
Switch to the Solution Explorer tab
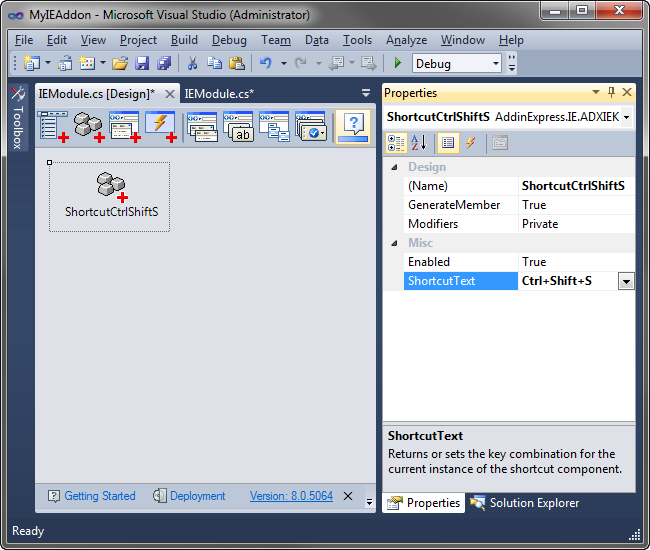(x=524, y=503)
